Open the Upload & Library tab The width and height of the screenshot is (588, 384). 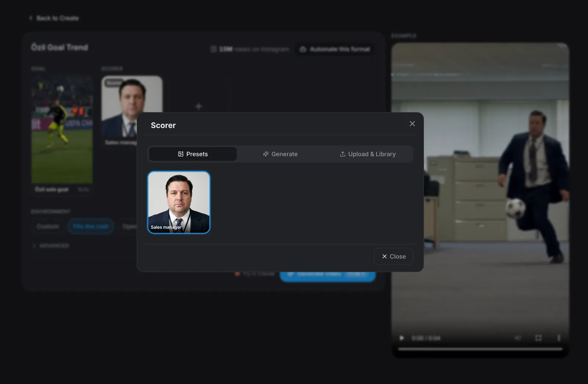pos(368,154)
